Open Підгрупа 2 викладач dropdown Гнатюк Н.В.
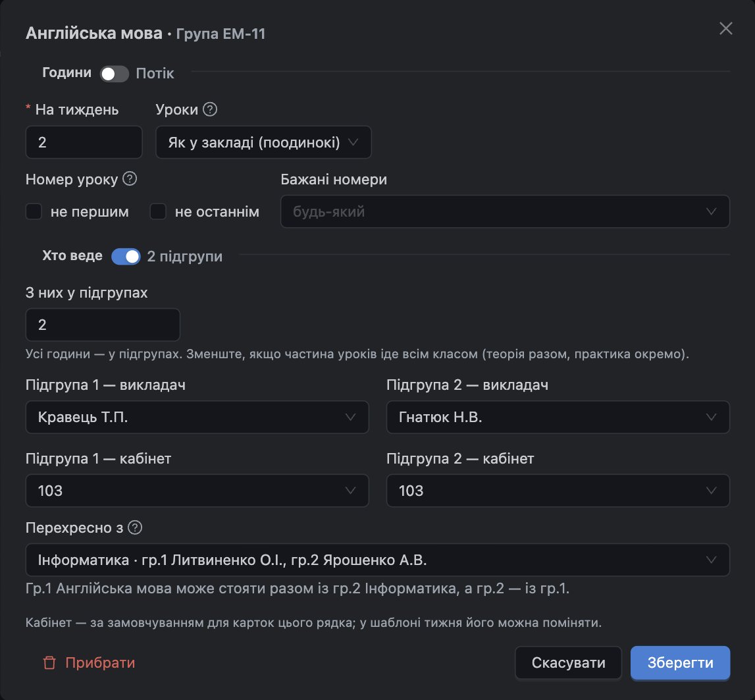 [558, 417]
